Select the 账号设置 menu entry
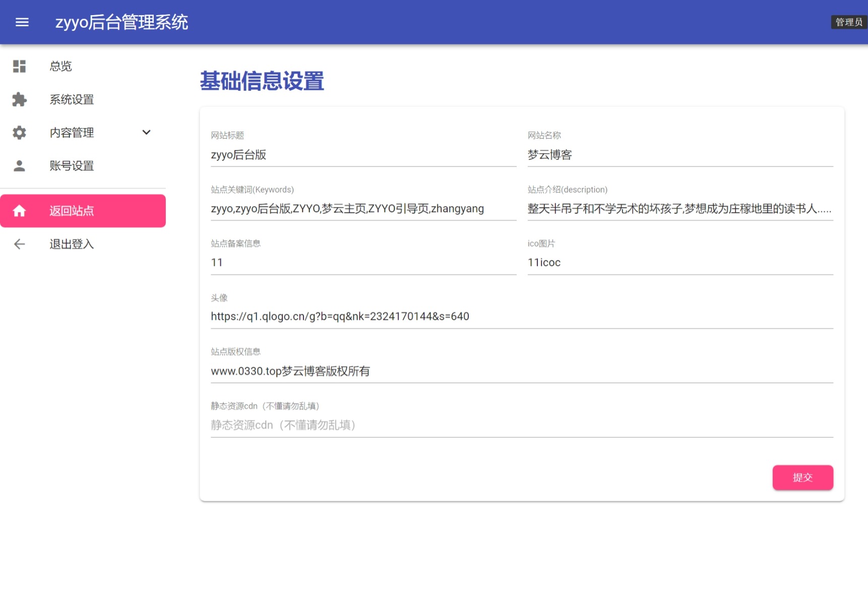Image resolution: width=868 pixels, height=597 pixels. click(x=71, y=166)
